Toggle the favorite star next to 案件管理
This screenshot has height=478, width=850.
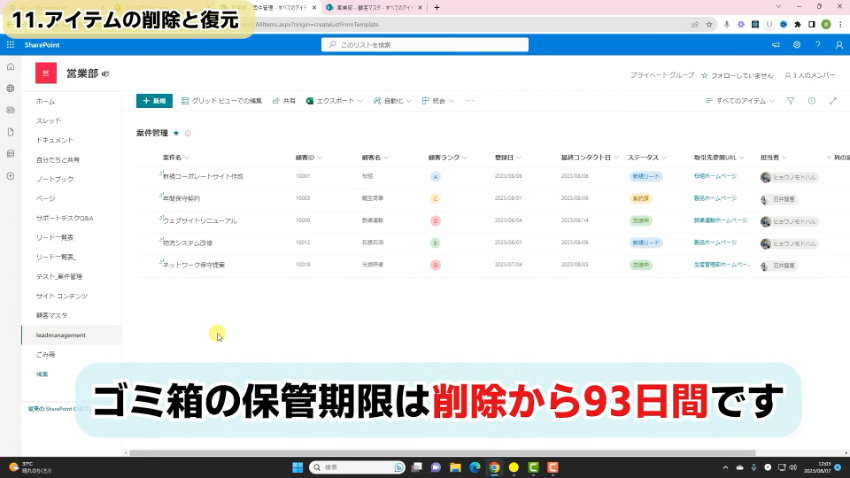point(177,132)
